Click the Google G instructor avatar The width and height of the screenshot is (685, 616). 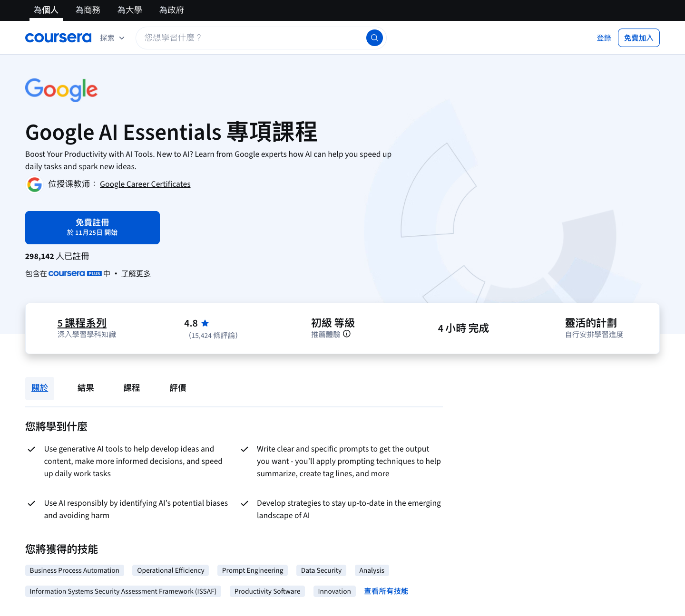click(34, 184)
